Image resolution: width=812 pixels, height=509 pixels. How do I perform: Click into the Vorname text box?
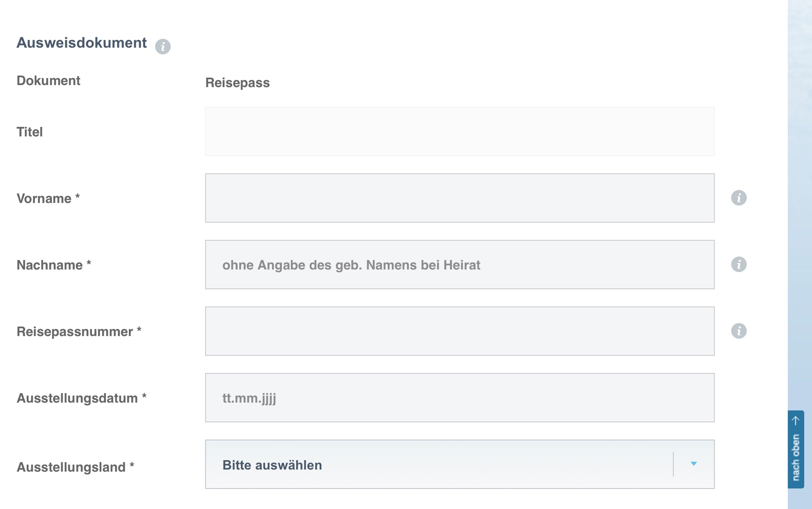[459, 198]
